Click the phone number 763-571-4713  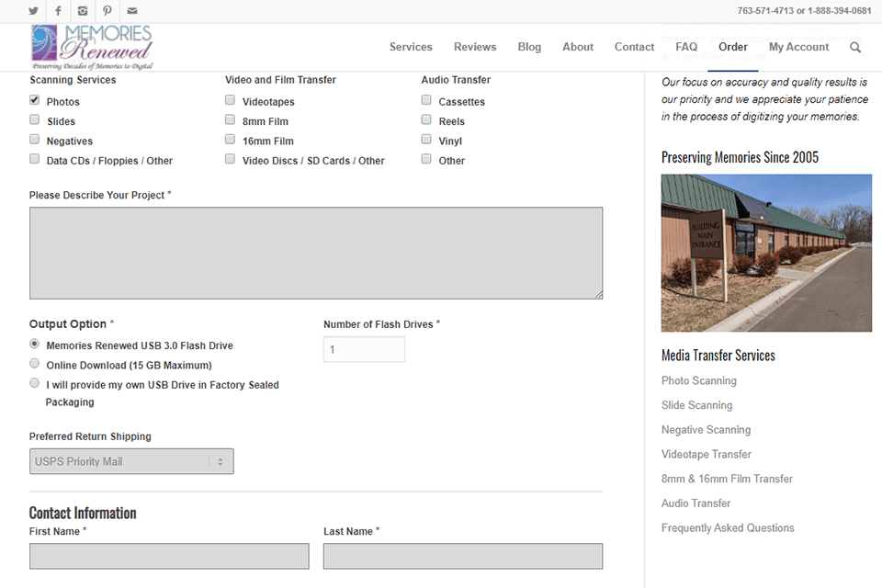point(765,11)
